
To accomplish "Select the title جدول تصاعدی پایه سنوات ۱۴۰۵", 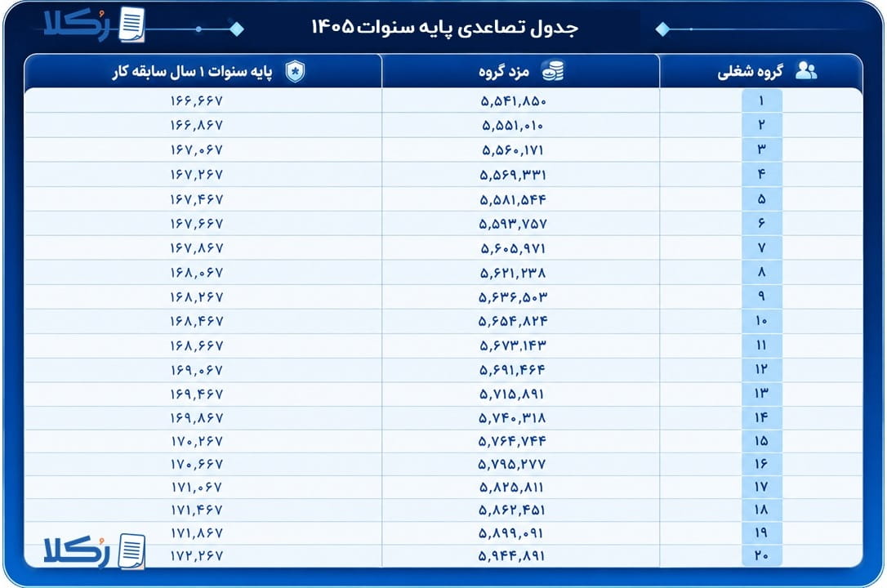I will [x=444, y=27].
